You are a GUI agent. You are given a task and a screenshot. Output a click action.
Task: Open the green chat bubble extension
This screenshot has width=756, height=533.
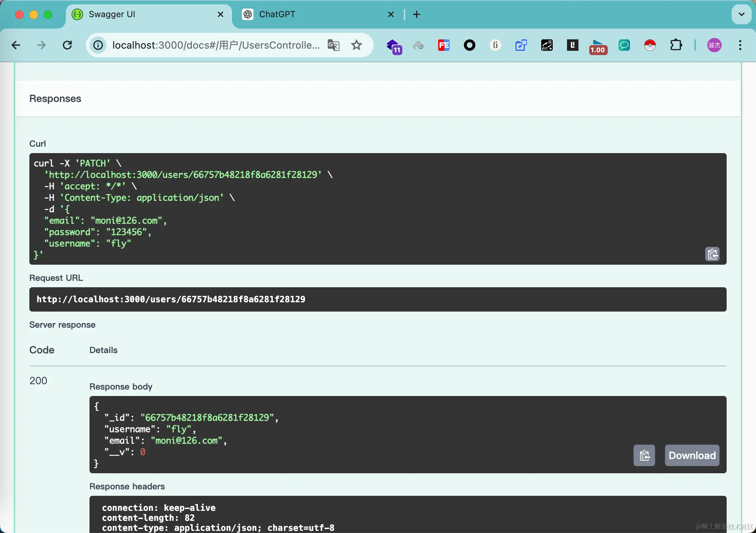point(624,45)
